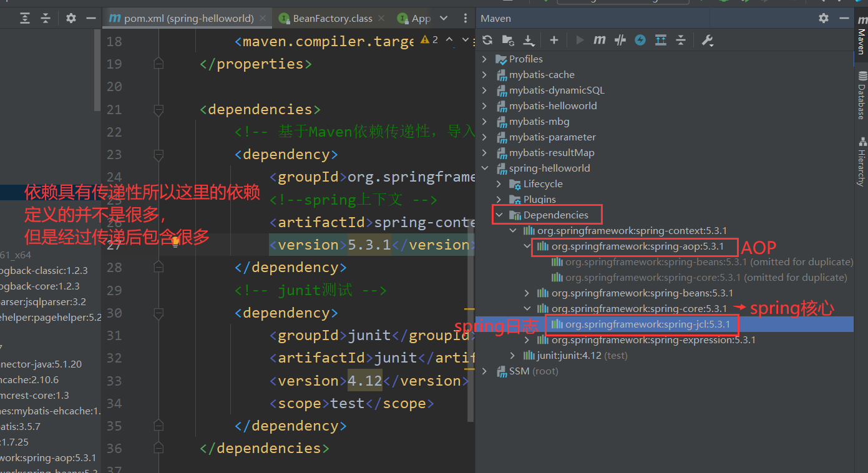Show hidden editor tabs dropdown
Viewport: 868px width, 473px height.
444,19
